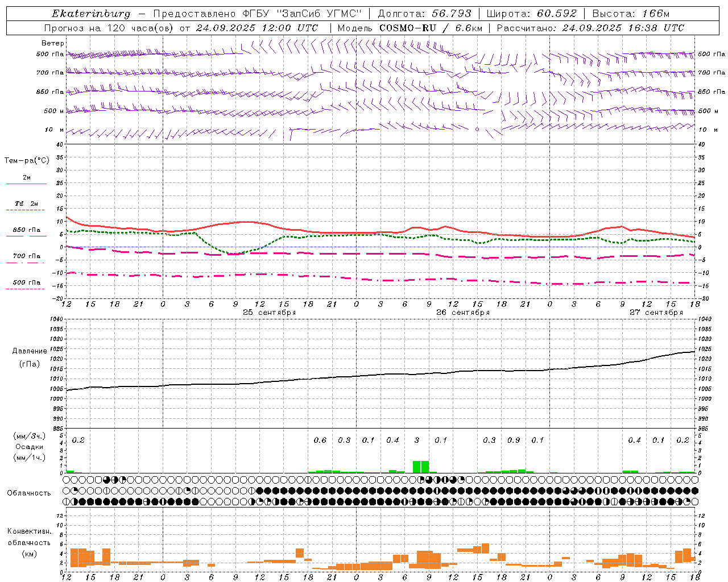Screen dimensions: 728x582
Task: Click '500 гПа' in the temperature legend
Action: pos(26,282)
